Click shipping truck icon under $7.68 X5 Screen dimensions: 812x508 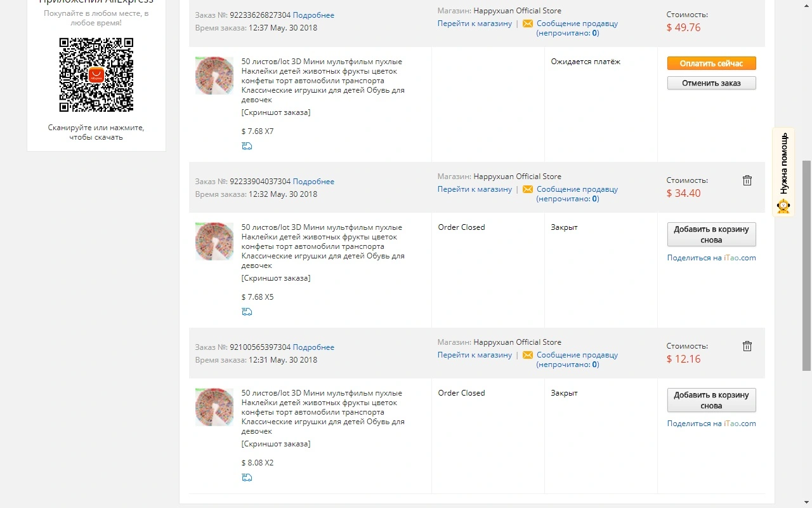pyautogui.click(x=247, y=312)
